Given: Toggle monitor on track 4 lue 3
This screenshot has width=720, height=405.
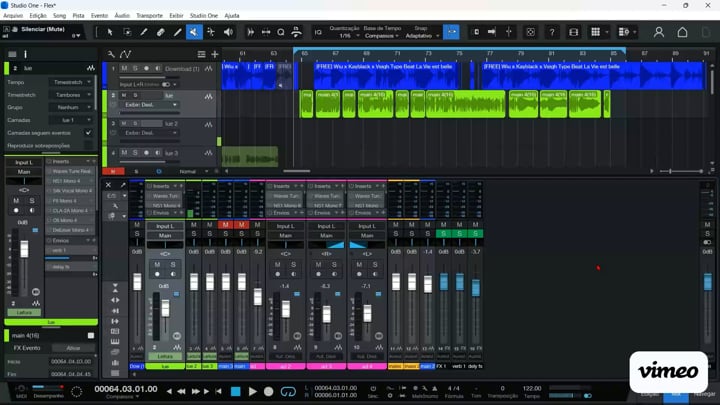Looking at the screenshot, I should (158, 152).
